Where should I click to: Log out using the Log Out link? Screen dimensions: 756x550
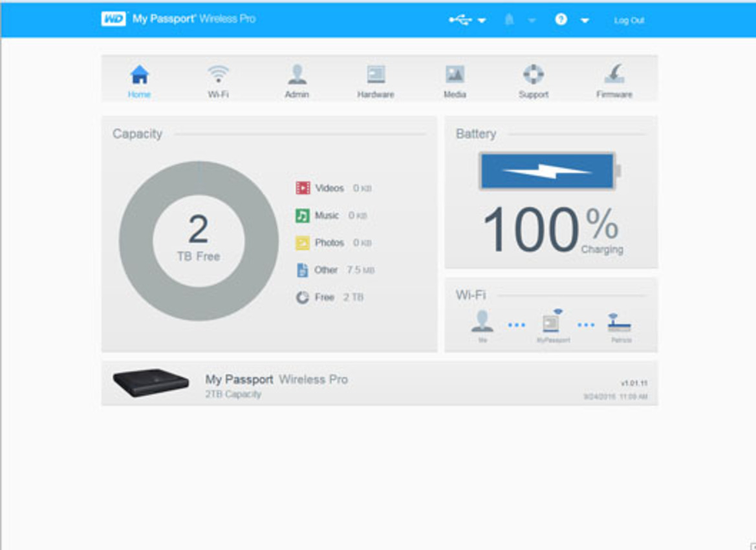point(629,20)
